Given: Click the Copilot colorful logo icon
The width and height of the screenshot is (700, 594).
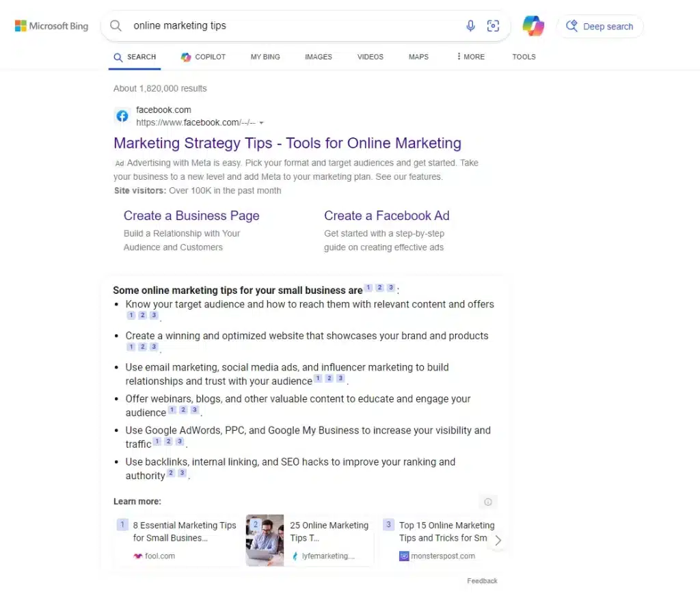Looking at the screenshot, I should point(533,26).
